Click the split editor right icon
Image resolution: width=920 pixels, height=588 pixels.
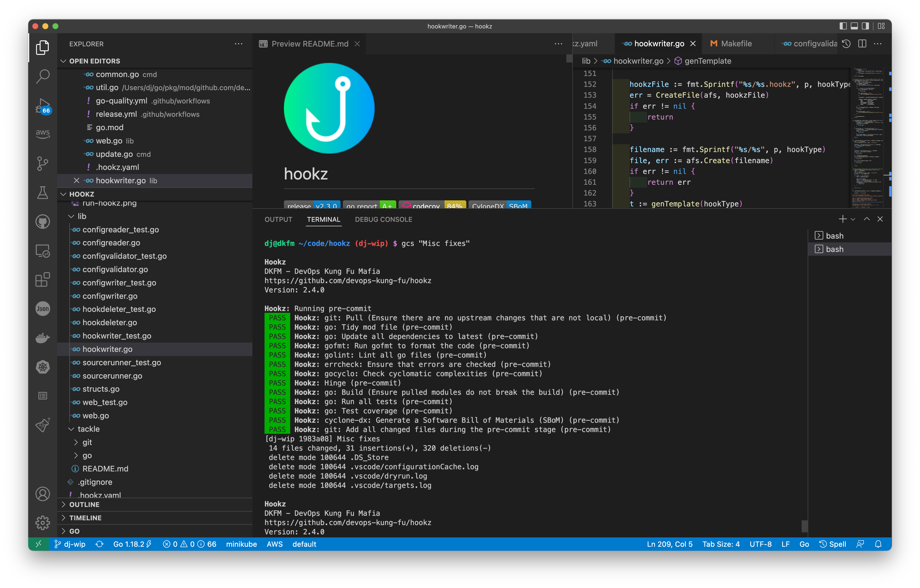pyautogui.click(x=862, y=44)
